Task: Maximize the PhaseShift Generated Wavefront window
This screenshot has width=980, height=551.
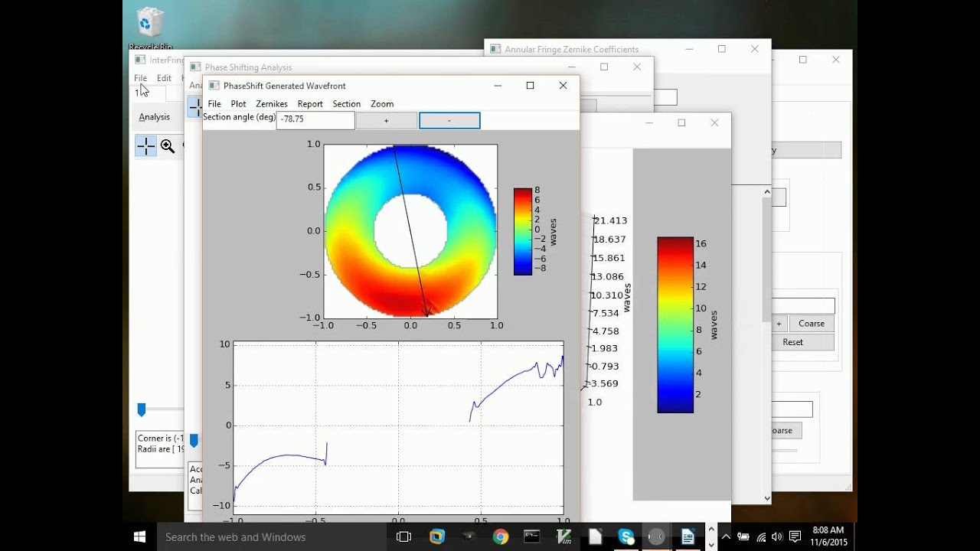Action: [530, 86]
